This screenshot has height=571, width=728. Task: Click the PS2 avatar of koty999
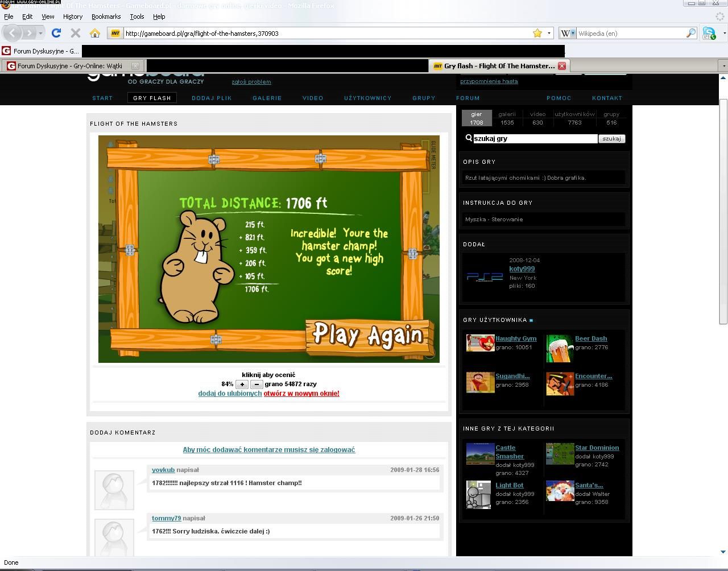(485, 276)
